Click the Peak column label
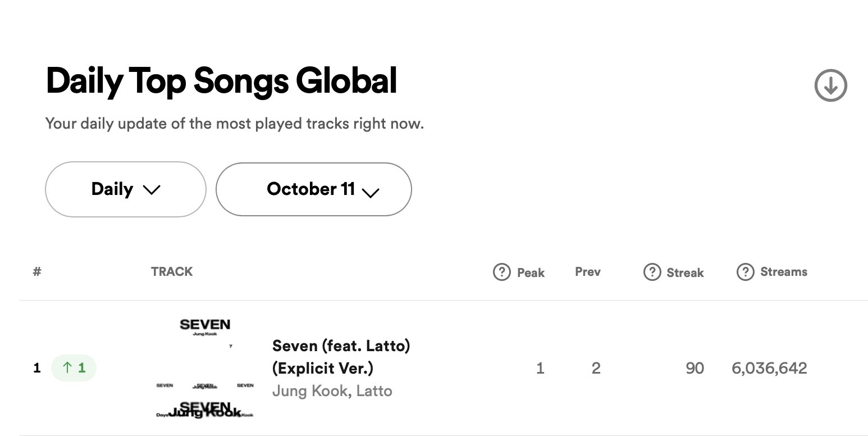The image size is (868, 436). (x=531, y=273)
